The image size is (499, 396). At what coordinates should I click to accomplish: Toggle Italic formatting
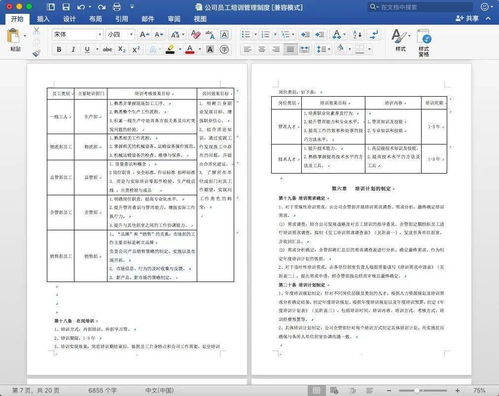73,49
